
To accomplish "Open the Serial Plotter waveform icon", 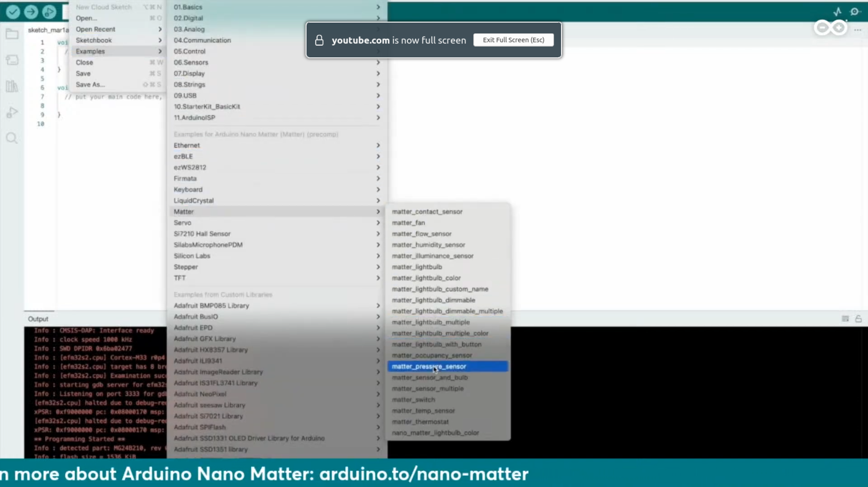I will (x=837, y=12).
